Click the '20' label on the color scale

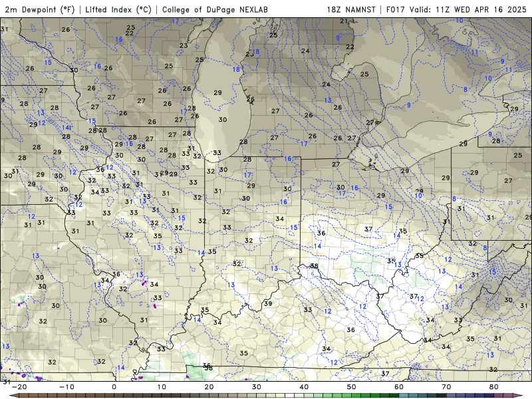point(209,387)
